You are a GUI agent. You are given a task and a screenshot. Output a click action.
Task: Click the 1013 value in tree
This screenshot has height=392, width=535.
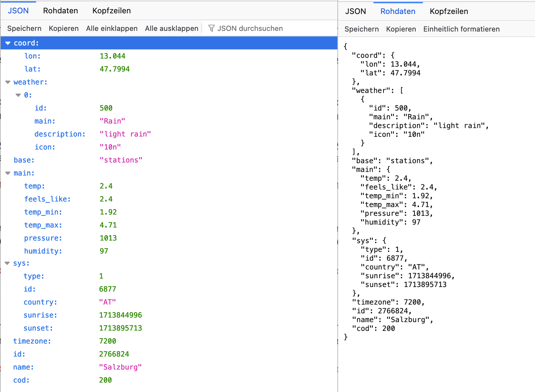pyautogui.click(x=108, y=238)
